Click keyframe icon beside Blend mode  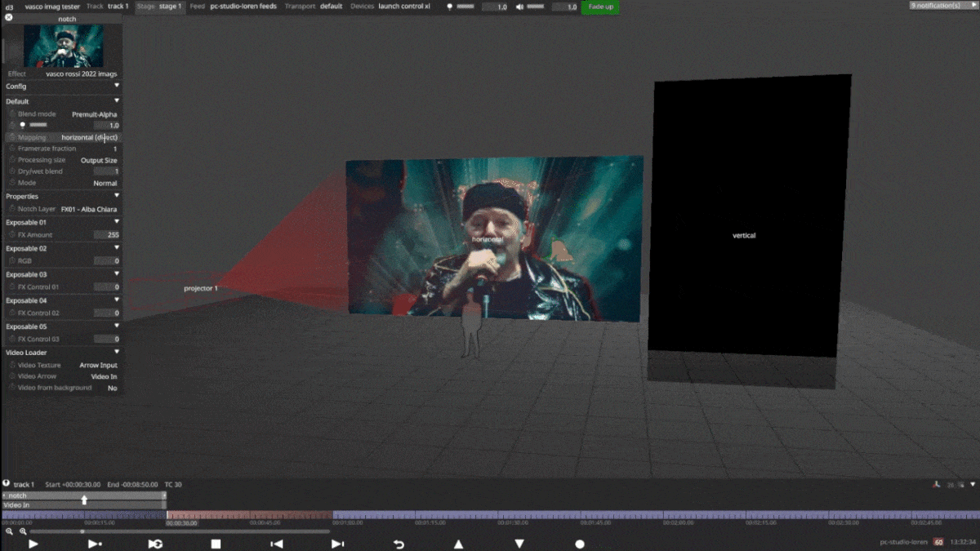tap(12, 114)
